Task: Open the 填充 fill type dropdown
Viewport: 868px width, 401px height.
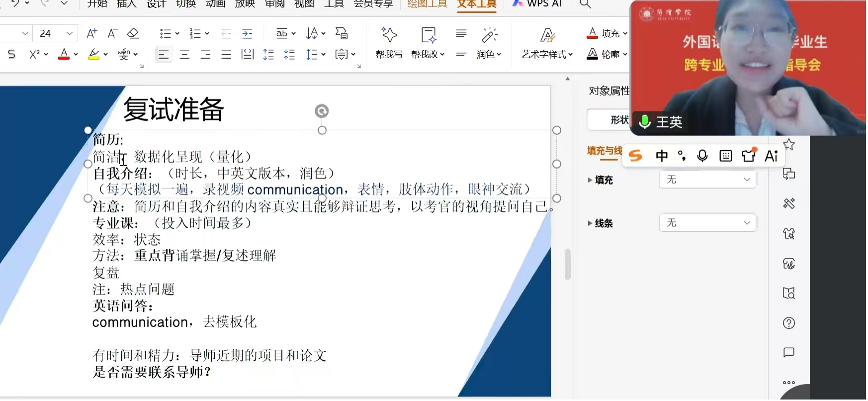Action: click(707, 180)
